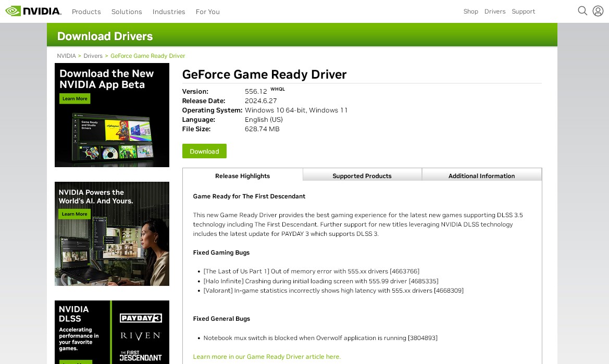
Task: Select the Release Highlights tab
Action: (242, 176)
